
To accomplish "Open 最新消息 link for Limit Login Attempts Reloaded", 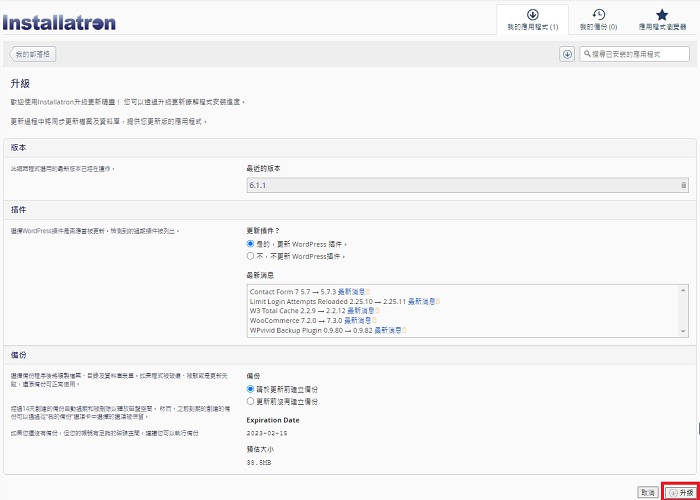I will 422,301.
